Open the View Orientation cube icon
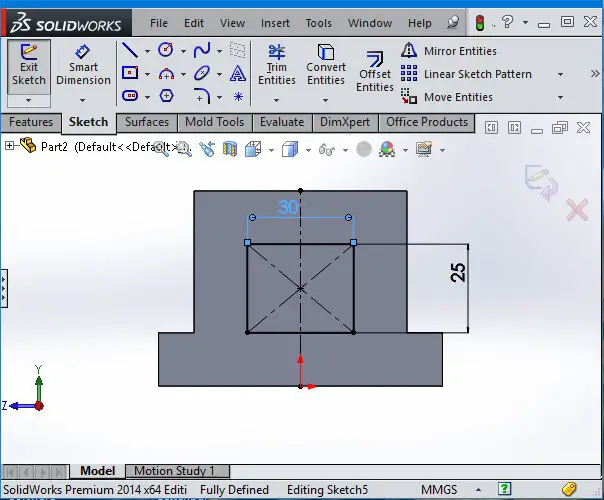 [253, 149]
